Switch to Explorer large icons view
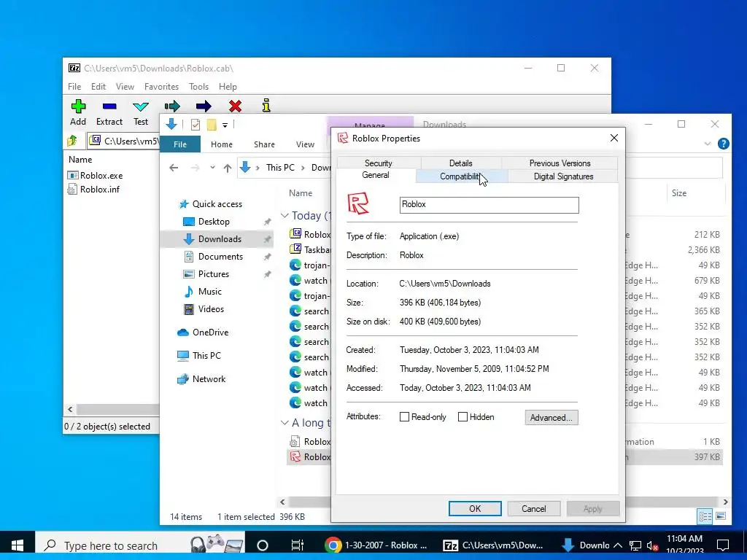This screenshot has width=747, height=560. [x=721, y=516]
